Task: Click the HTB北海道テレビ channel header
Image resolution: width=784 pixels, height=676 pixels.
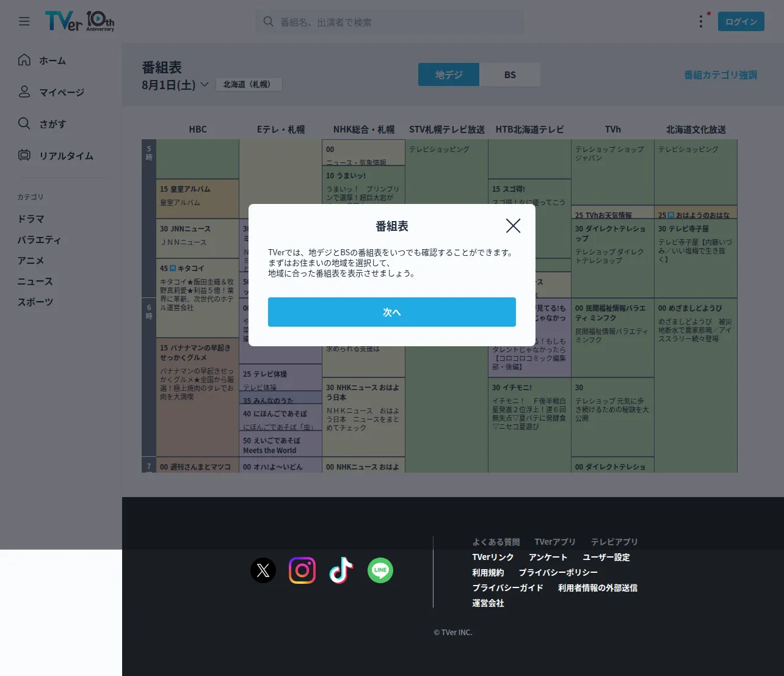Action: (x=530, y=129)
